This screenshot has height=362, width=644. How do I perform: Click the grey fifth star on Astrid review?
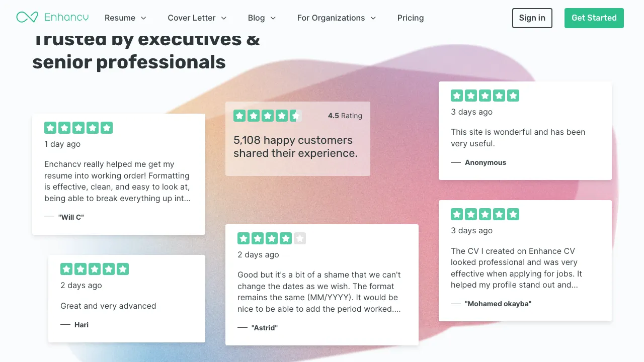[300, 238]
